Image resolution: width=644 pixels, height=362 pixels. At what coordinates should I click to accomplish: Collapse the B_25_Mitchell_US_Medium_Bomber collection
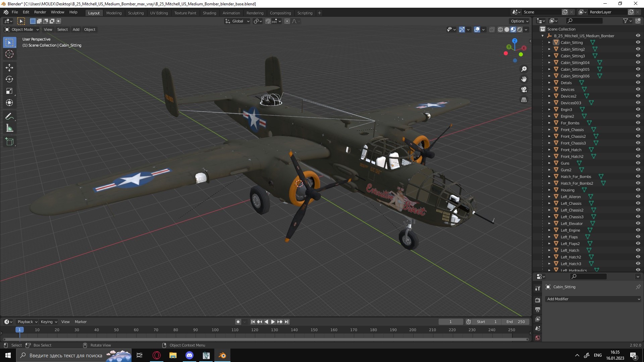[543, 36]
